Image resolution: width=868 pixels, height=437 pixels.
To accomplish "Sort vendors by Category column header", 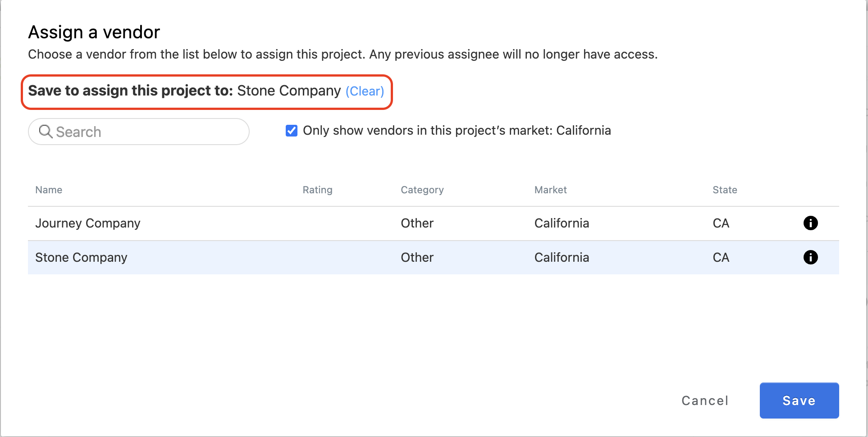I will click(x=422, y=190).
